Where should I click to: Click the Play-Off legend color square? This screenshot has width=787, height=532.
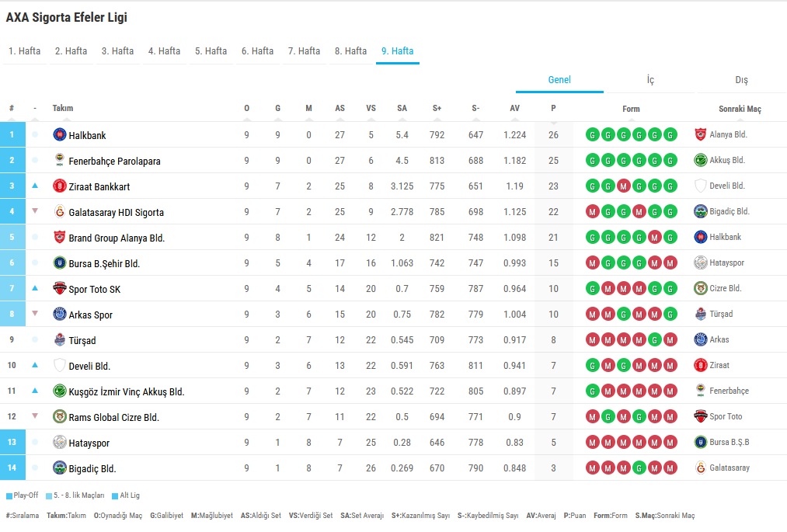click(x=9, y=495)
